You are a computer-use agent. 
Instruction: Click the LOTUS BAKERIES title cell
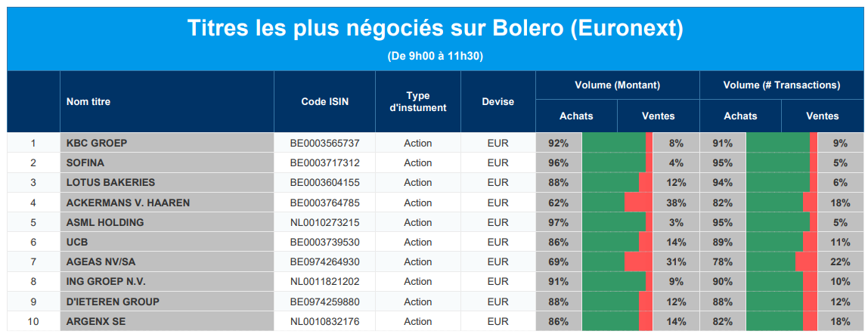point(110,182)
